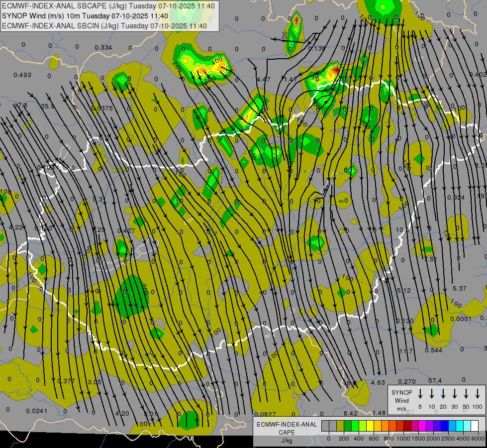Click the map value 57.4

click(x=435, y=380)
